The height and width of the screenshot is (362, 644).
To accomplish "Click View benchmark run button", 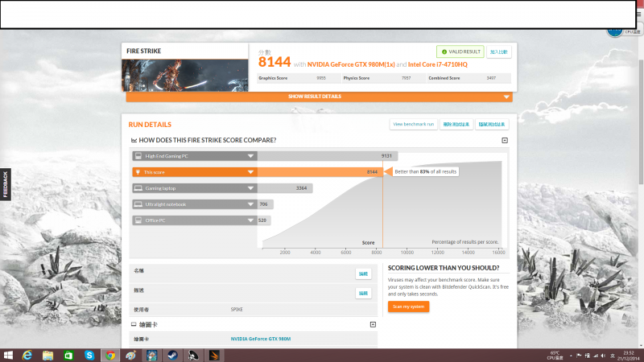I will [x=413, y=125].
